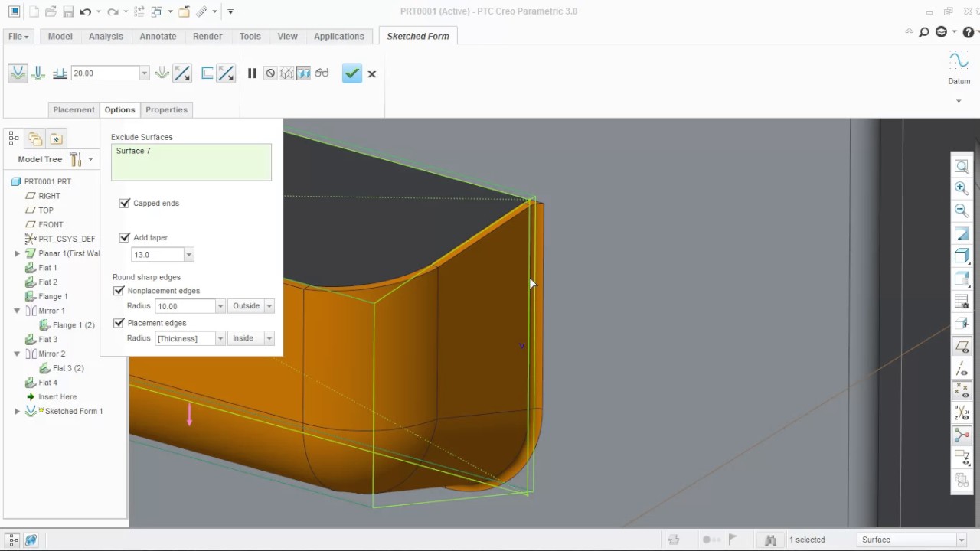Screen dimensions: 980x551
Task: Click the Help question mark icon
Action: click(x=968, y=32)
